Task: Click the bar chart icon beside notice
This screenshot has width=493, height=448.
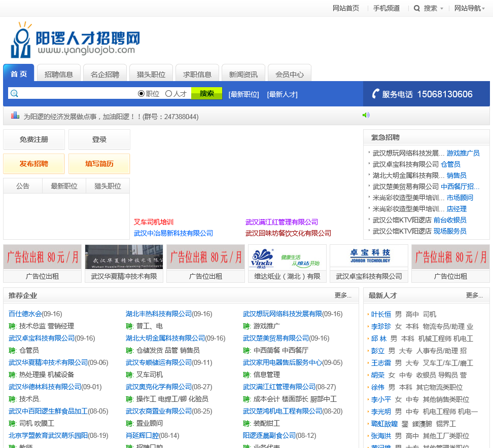Action: coord(15,116)
